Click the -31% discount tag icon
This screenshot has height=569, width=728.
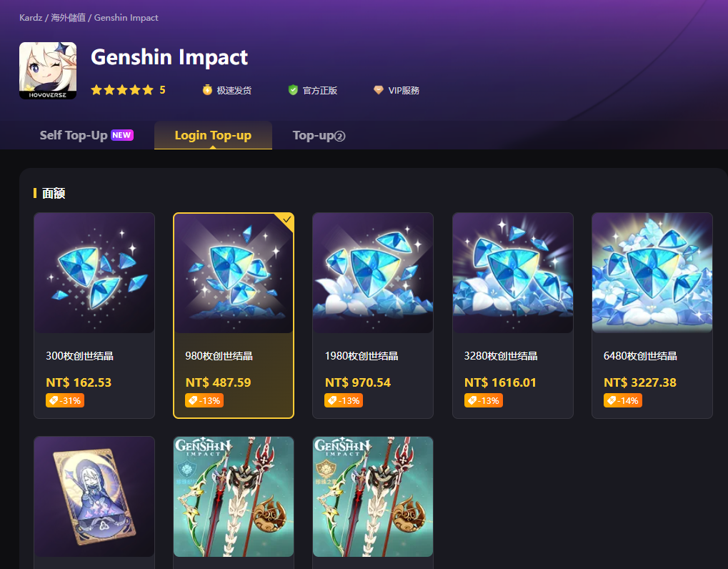[54, 400]
